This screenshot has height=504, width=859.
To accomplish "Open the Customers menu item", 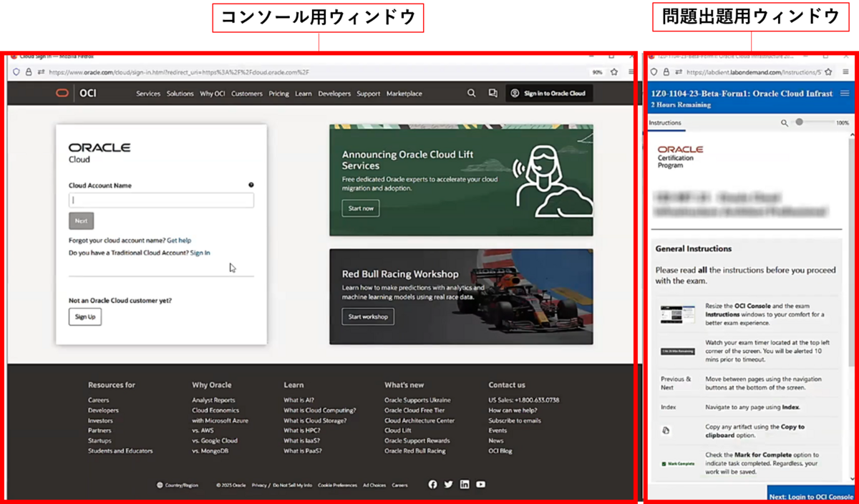I will (x=247, y=94).
